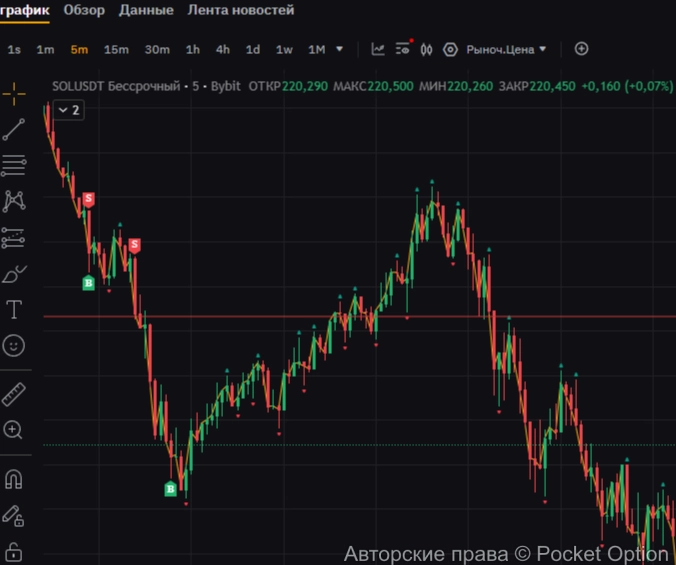The width and height of the screenshot is (676, 565).
Task: Activate the zoom in tool
Action: click(14, 430)
